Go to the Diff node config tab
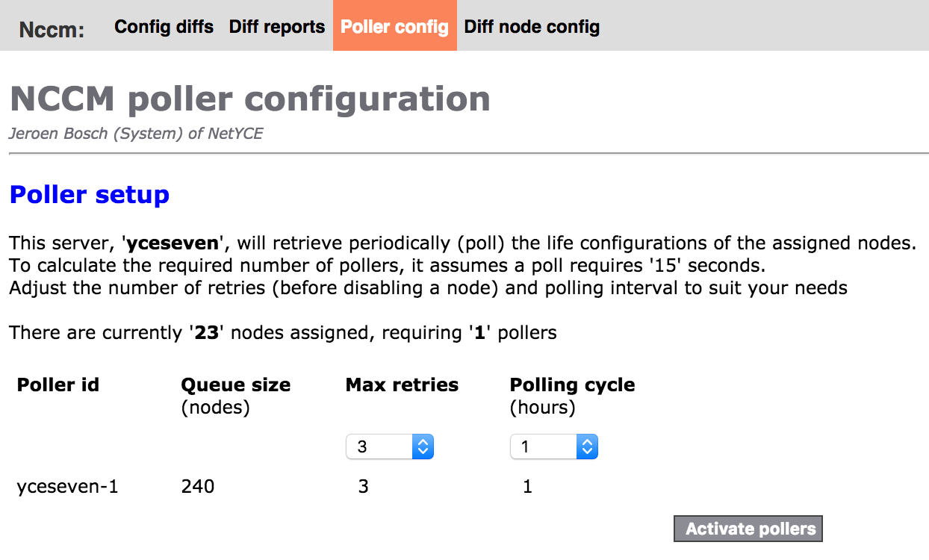The image size is (929, 560). [532, 27]
